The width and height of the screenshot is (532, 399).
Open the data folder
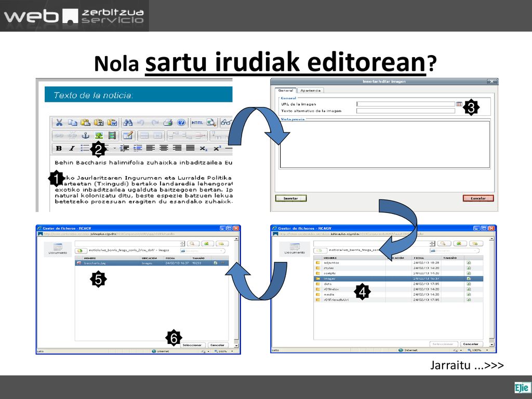[398, 284]
